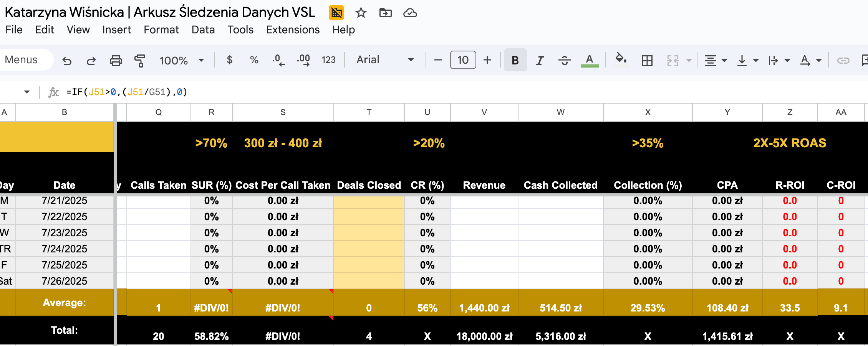868x346 pixels.
Task: Click the move to folder icon
Action: pyautogui.click(x=385, y=13)
